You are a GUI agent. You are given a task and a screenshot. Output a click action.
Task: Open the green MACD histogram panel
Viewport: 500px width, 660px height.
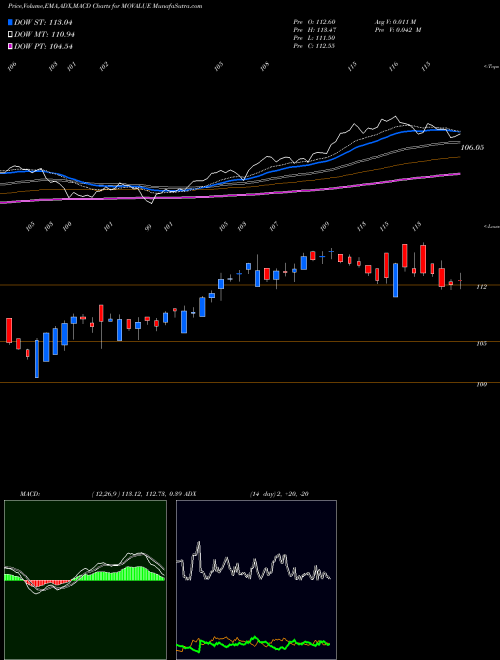pyautogui.click(x=85, y=580)
